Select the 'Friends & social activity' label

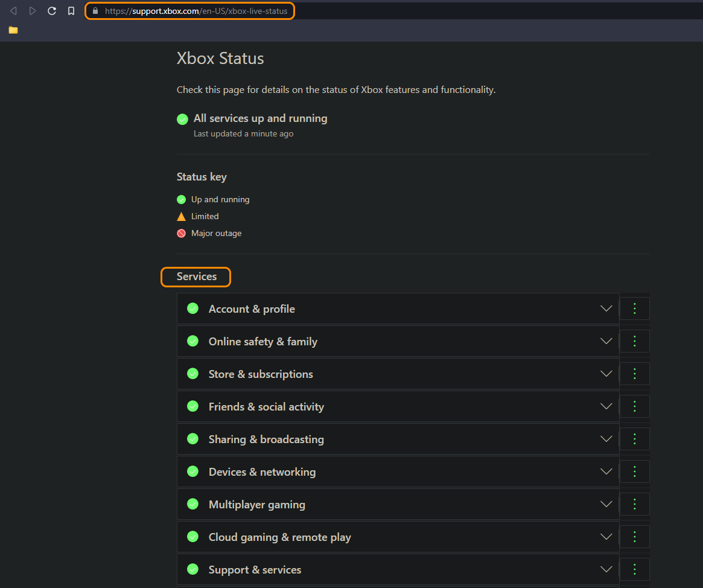tap(266, 407)
